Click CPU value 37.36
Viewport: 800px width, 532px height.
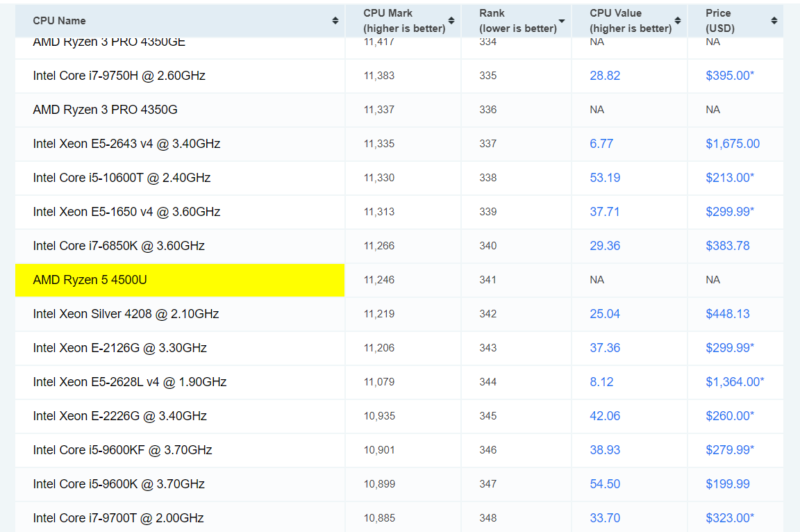(605, 348)
